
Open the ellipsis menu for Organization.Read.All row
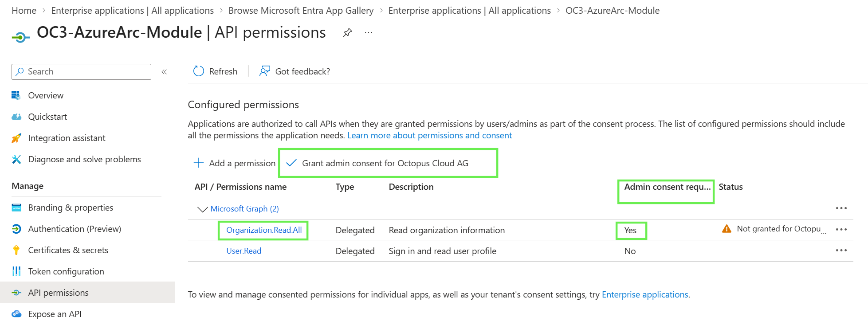pos(841,229)
